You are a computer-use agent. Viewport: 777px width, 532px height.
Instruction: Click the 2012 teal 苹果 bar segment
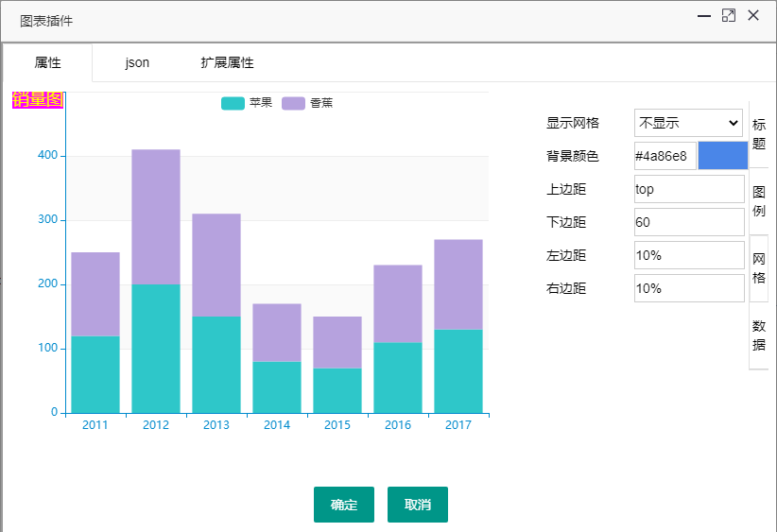(156, 349)
